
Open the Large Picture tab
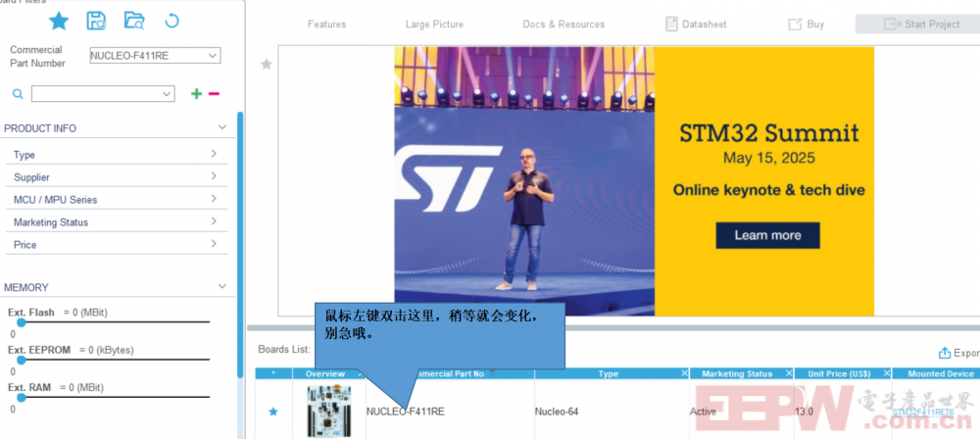point(434,24)
